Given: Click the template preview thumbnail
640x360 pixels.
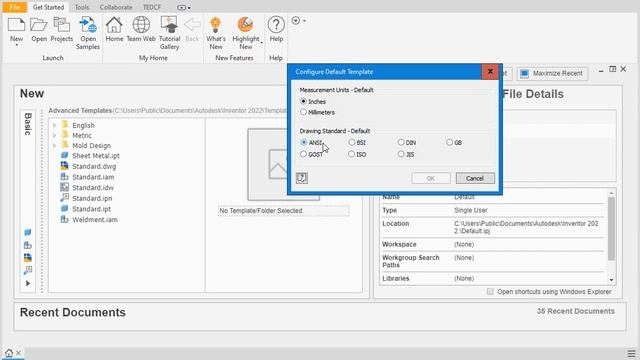Looking at the screenshot, I should tap(283, 164).
